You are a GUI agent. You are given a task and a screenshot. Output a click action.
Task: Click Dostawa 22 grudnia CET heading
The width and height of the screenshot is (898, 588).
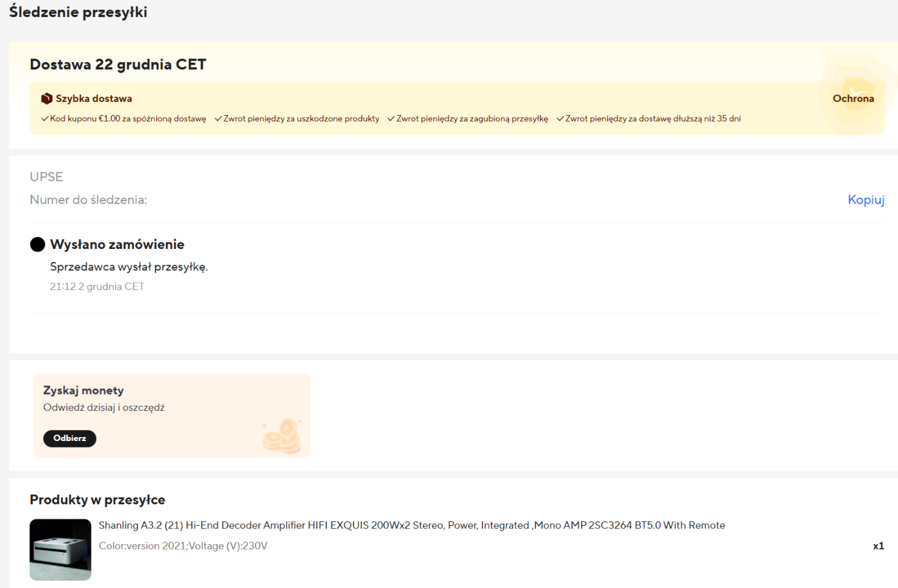coord(118,64)
